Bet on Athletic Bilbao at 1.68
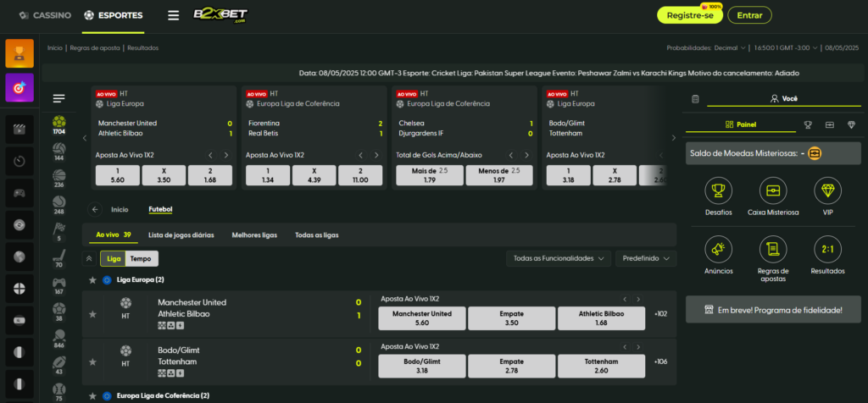868x403 pixels. tap(601, 317)
